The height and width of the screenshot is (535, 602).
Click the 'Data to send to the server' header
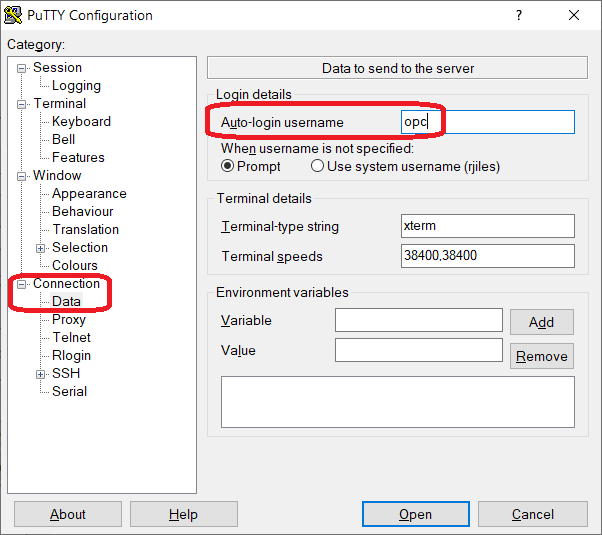(x=397, y=68)
